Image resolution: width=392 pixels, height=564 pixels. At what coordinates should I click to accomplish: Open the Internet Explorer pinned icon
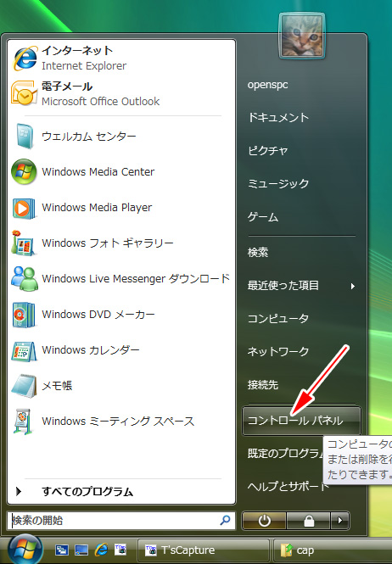(x=25, y=58)
